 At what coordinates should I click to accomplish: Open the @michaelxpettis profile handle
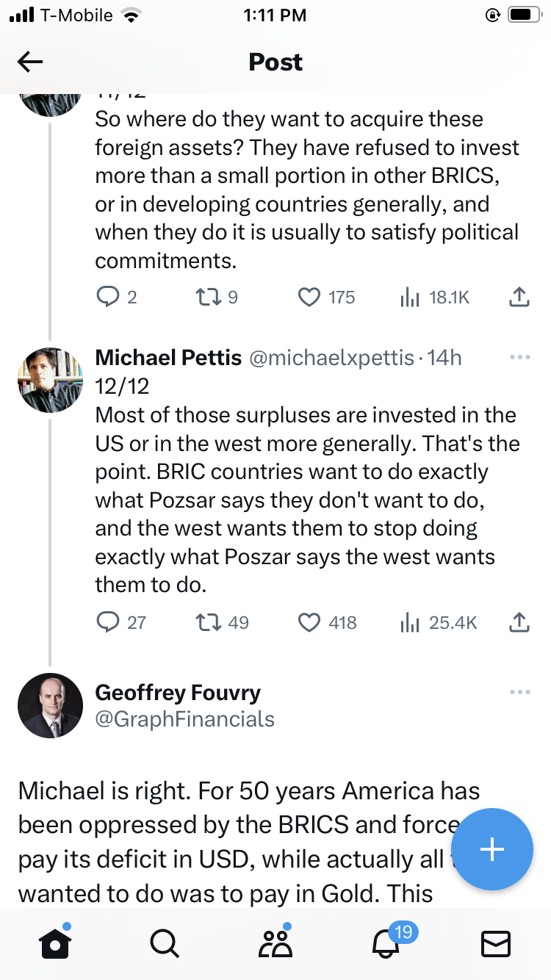(332, 358)
